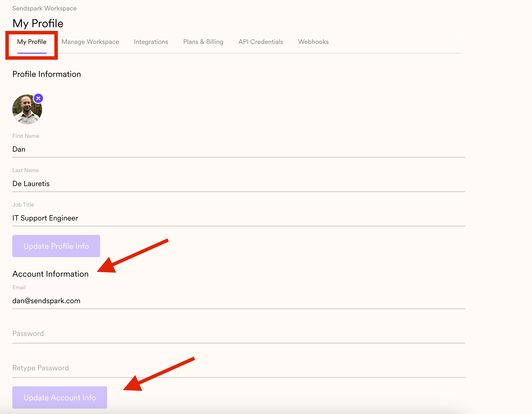Switch to Manage Workspace tab

[90, 42]
